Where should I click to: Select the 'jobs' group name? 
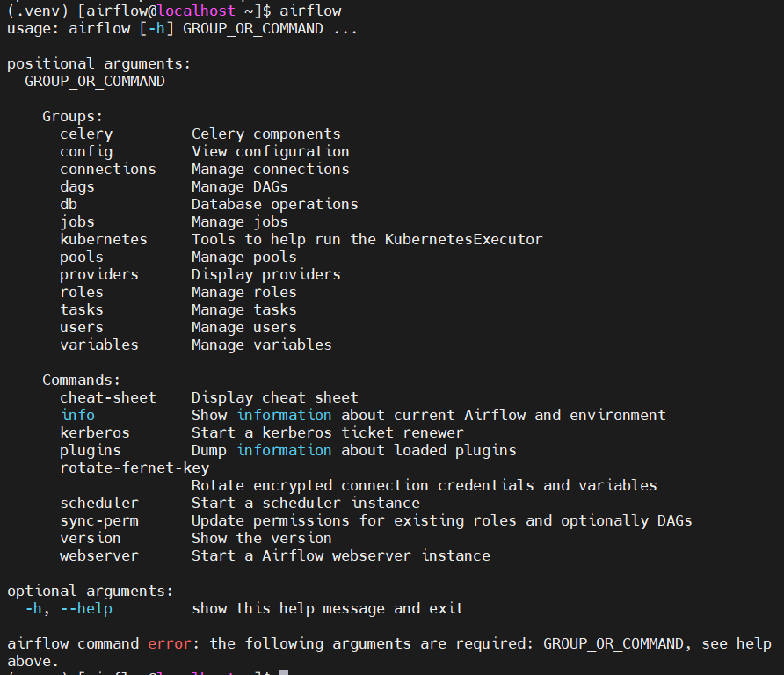(x=77, y=222)
